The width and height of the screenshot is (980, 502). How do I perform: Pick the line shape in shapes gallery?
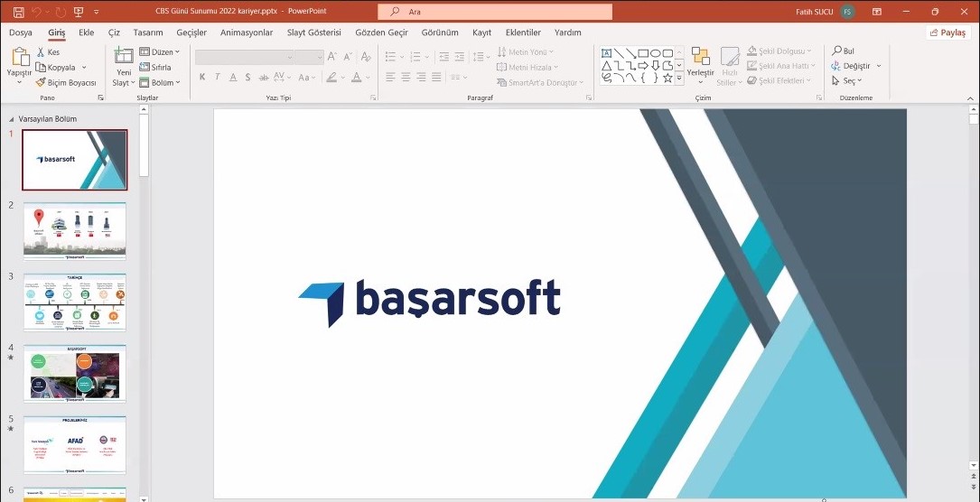[x=618, y=53]
